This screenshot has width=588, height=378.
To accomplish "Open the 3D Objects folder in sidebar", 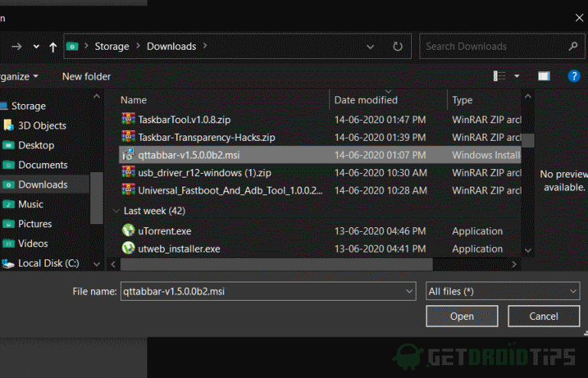I will pyautogui.click(x=42, y=125).
